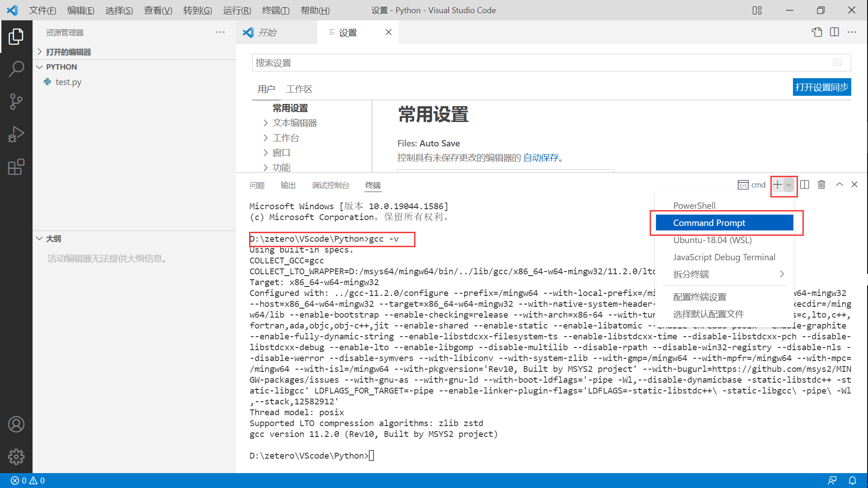Click the 打开设置同步 button

821,87
